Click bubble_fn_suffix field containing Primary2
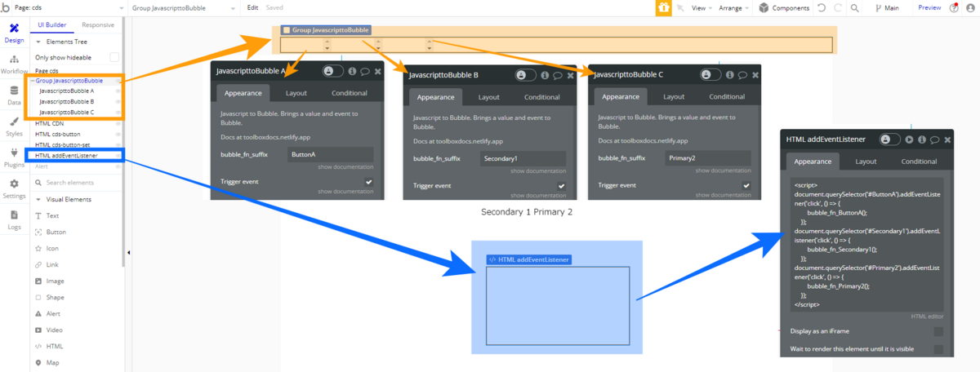This screenshot has height=372, width=980. point(707,158)
